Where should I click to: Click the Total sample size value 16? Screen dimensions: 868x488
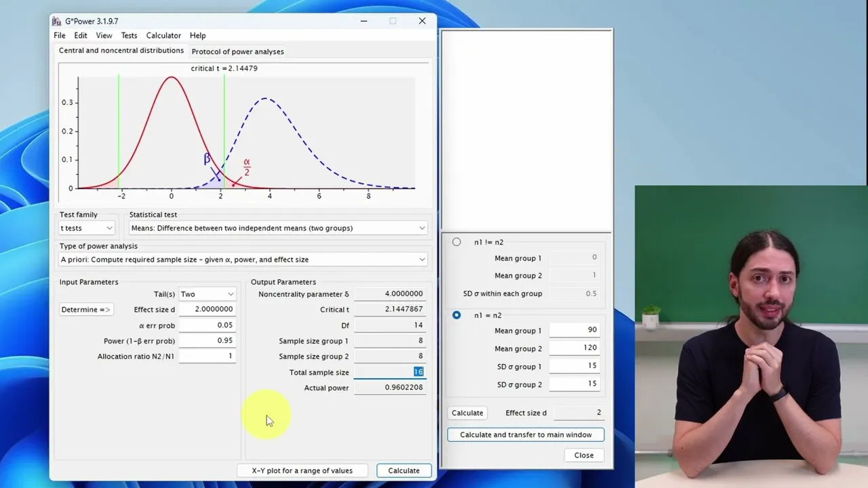coord(390,371)
